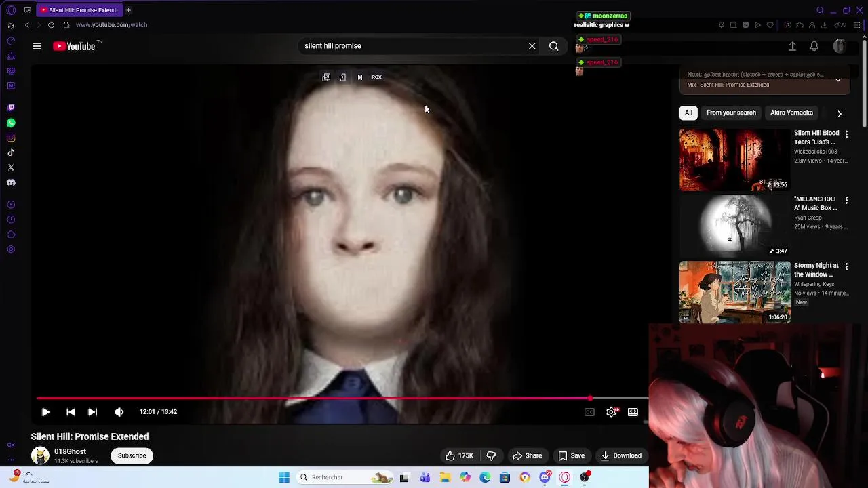Submit search with the magnifier button
Screen dimensions: 868x488
point(554,46)
